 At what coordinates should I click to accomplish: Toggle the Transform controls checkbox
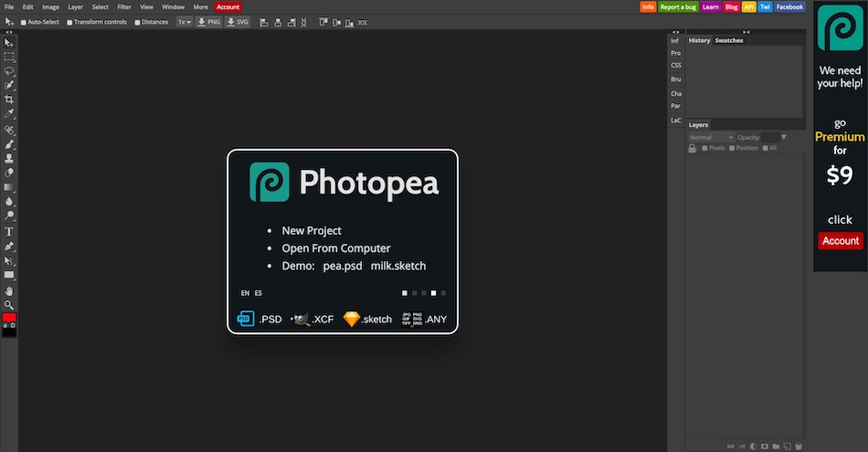[70, 22]
